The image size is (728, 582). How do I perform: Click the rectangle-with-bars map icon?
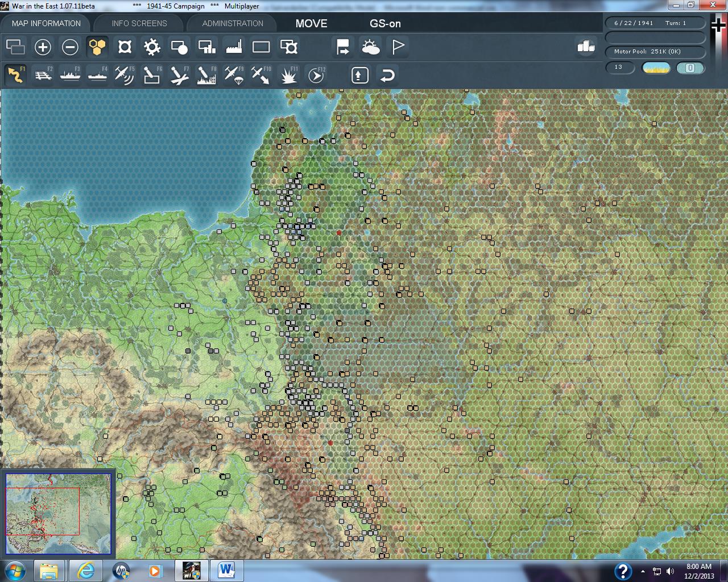[x=206, y=47]
